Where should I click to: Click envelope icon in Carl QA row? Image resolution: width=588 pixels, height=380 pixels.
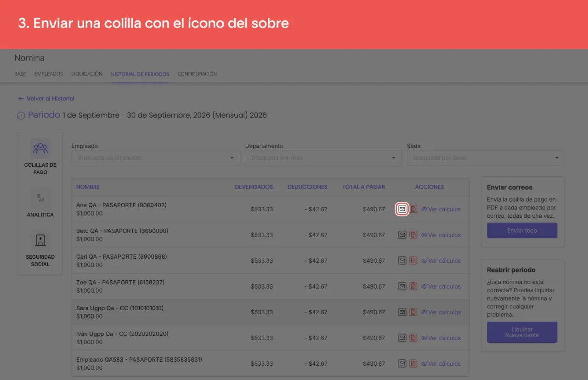click(x=402, y=261)
